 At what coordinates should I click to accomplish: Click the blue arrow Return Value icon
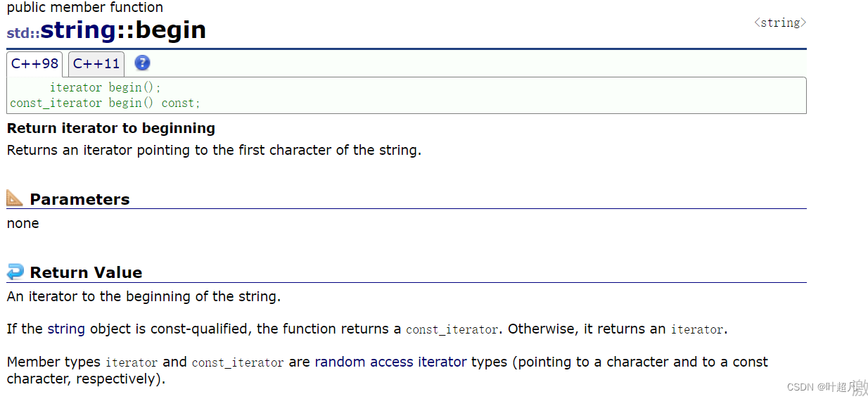click(x=15, y=272)
